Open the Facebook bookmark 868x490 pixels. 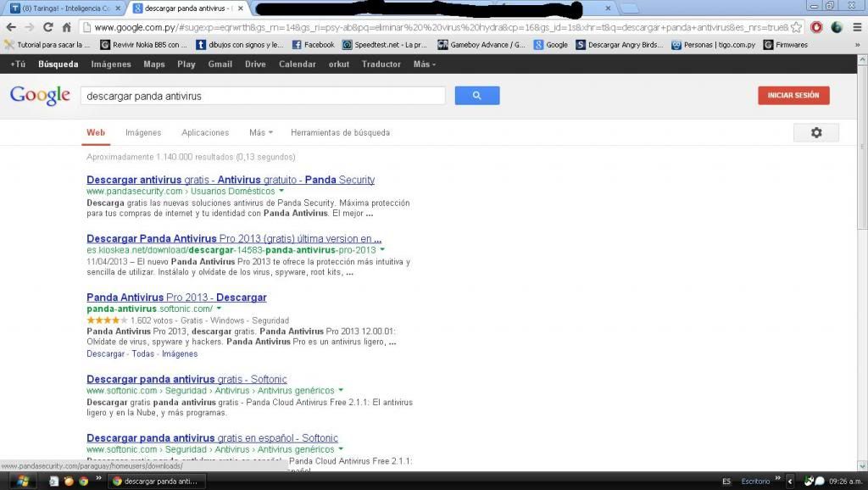314,45
